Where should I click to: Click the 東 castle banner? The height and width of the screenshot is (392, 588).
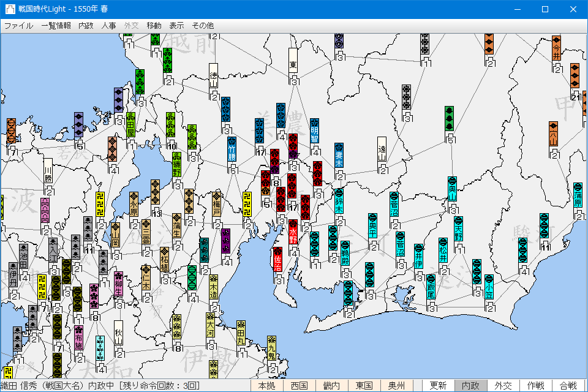pos(293,61)
